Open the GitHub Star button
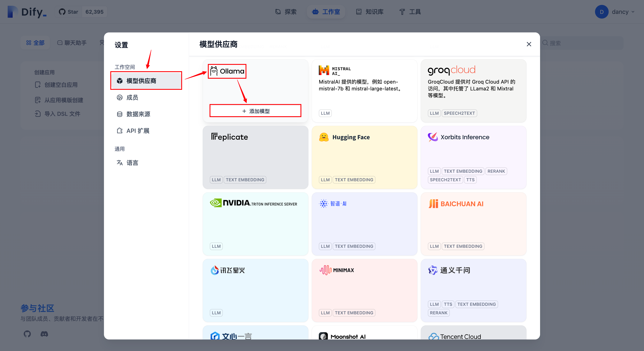This screenshot has width=644, height=351. coord(69,12)
